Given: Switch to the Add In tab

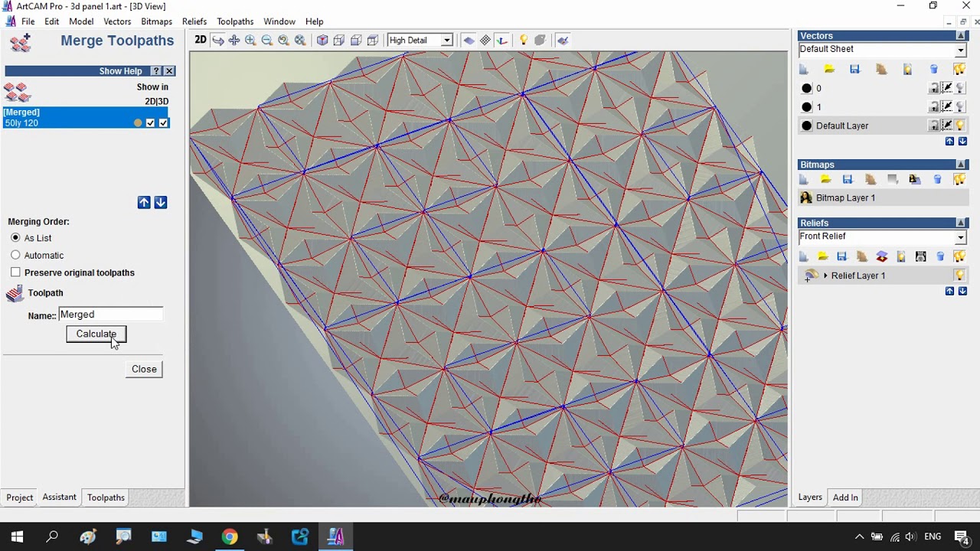Looking at the screenshot, I should point(845,497).
